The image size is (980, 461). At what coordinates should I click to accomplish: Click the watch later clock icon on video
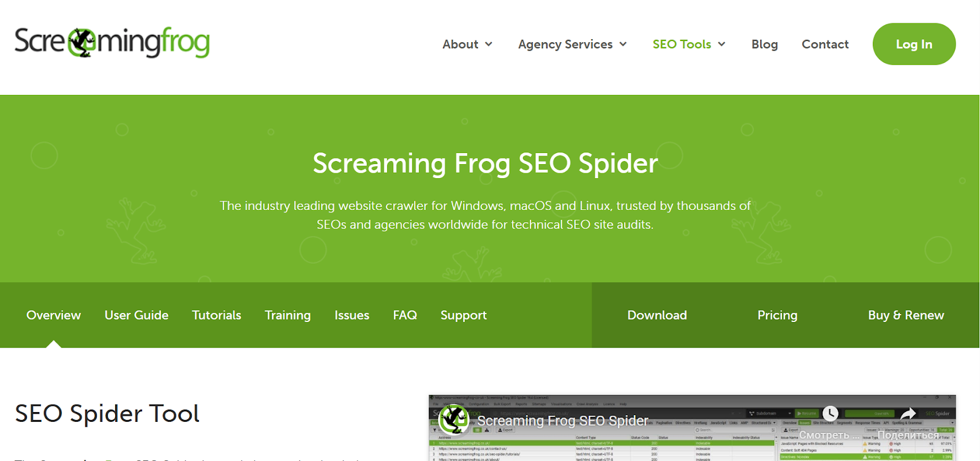830,413
